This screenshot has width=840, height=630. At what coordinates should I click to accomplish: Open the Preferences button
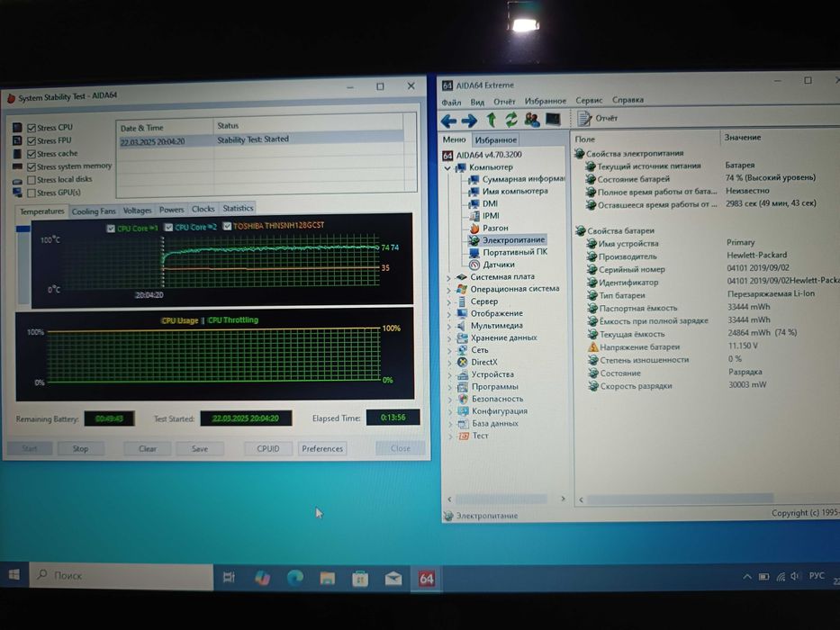point(322,448)
